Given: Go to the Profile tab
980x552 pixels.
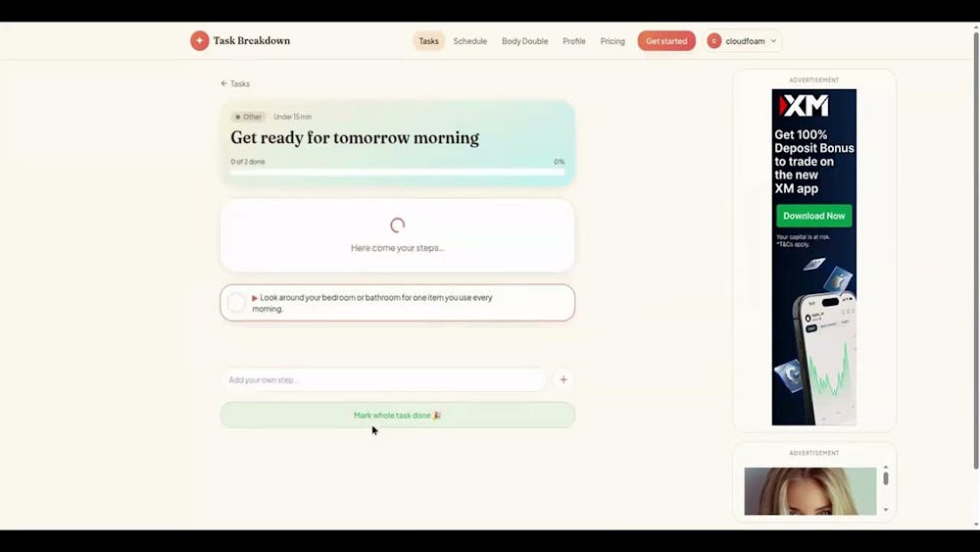Looking at the screenshot, I should pos(573,41).
